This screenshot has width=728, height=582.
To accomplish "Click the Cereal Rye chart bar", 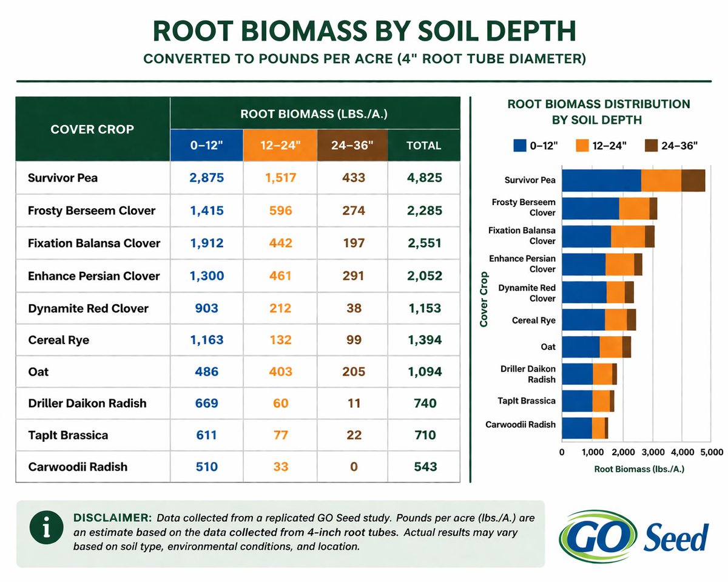I will pos(599,320).
